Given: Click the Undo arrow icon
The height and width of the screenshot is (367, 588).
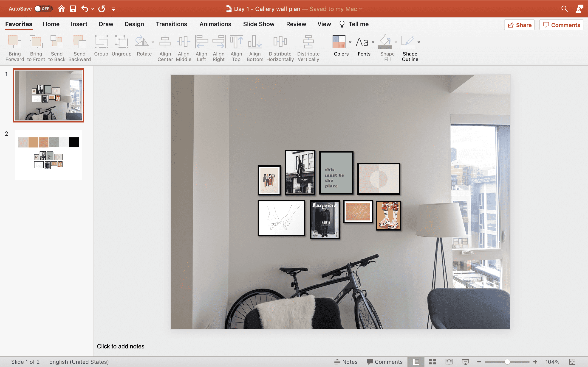Looking at the screenshot, I should click(84, 9).
